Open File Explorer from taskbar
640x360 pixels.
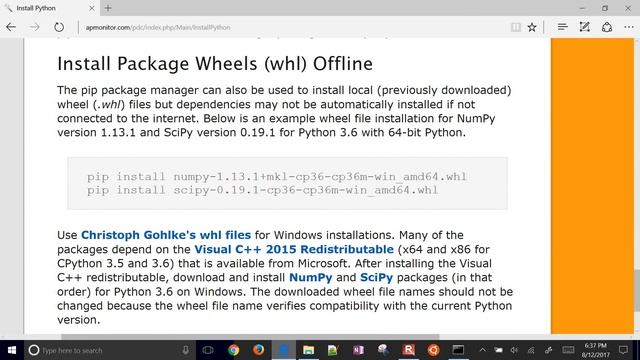[x=309, y=350]
